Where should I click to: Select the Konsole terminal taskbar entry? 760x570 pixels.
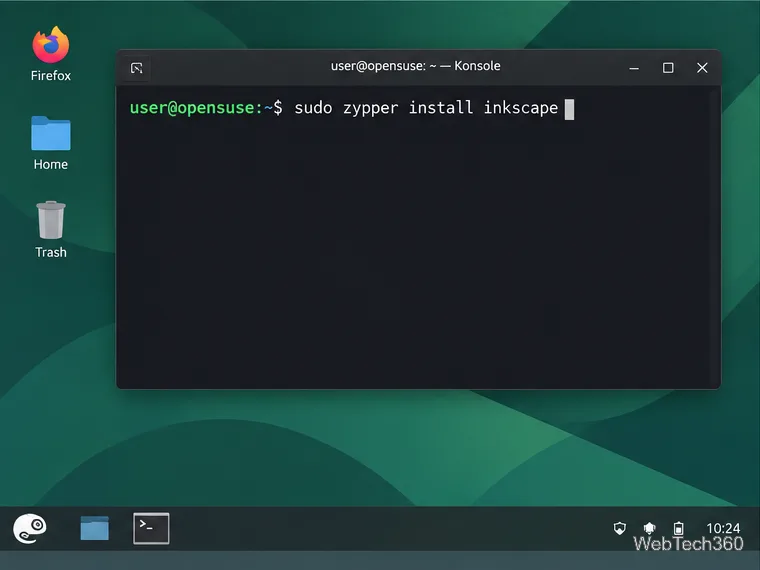[x=151, y=528]
